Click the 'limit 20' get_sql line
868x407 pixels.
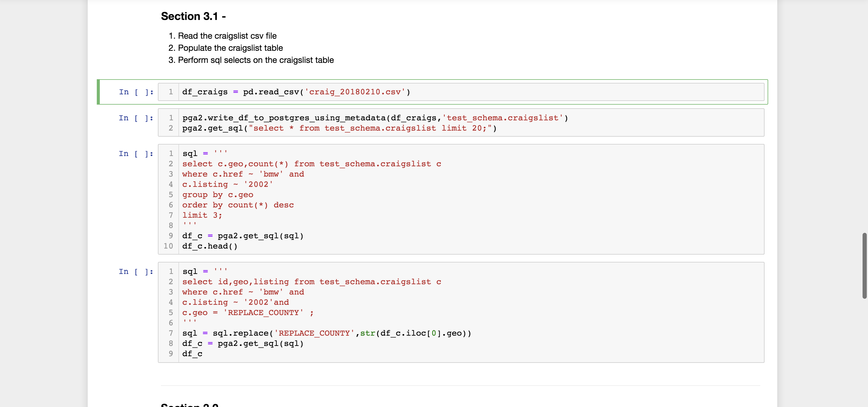(339, 129)
